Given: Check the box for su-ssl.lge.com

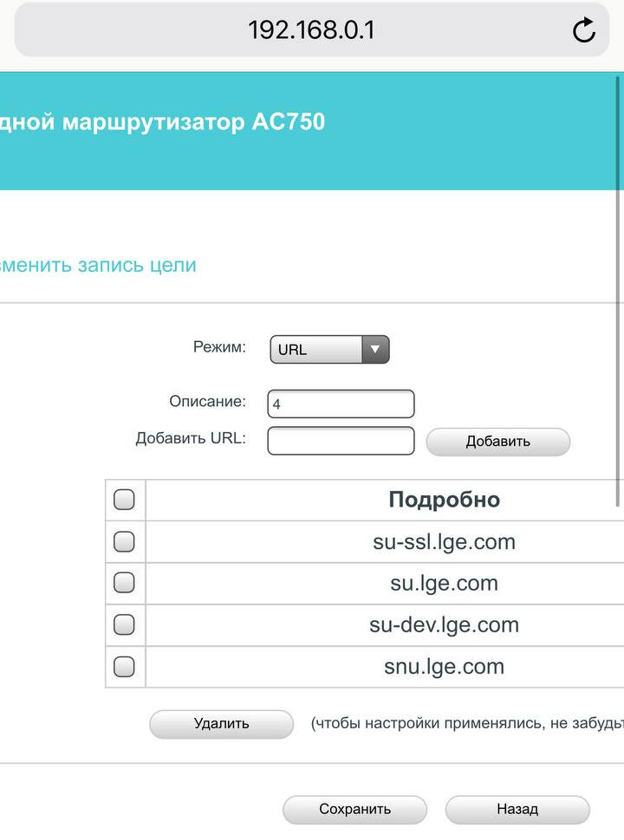Looking at the screenshot, I should click(125, 541).
